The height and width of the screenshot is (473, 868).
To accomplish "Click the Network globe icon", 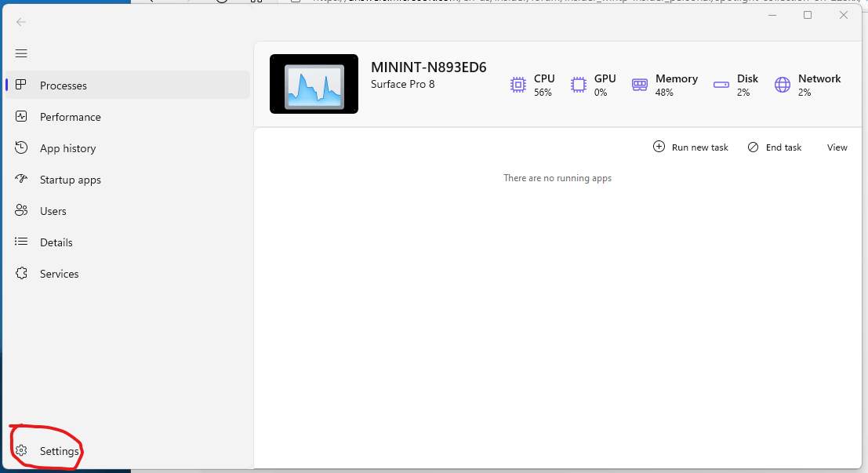I will [x=783, y=85].
